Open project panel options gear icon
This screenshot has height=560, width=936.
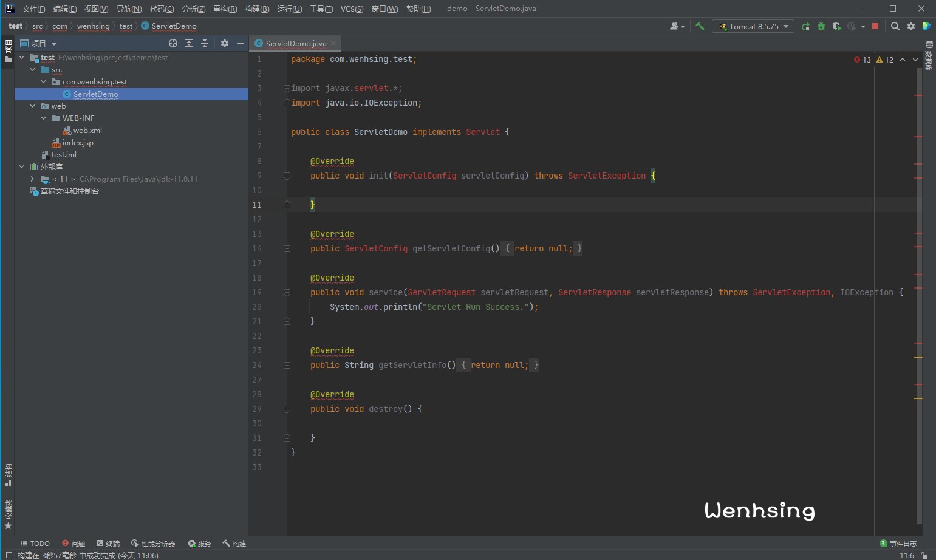[x=225, y=43]
